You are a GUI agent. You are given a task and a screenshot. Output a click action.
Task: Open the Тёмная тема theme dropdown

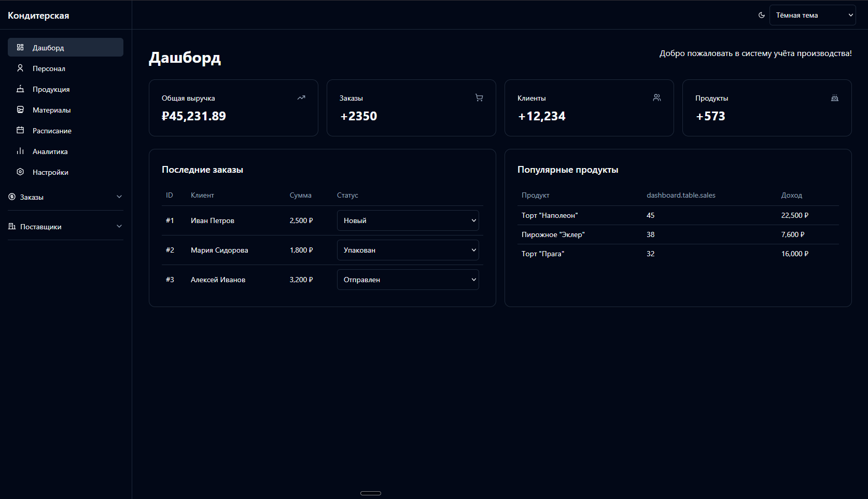[812, 15]
